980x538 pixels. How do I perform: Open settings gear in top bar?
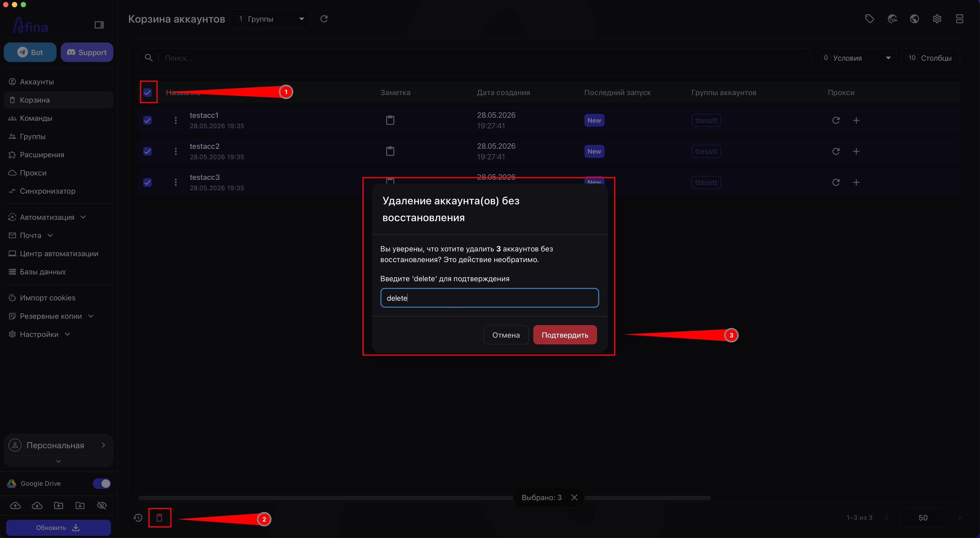pyautogui.click(x=937, y=19)
